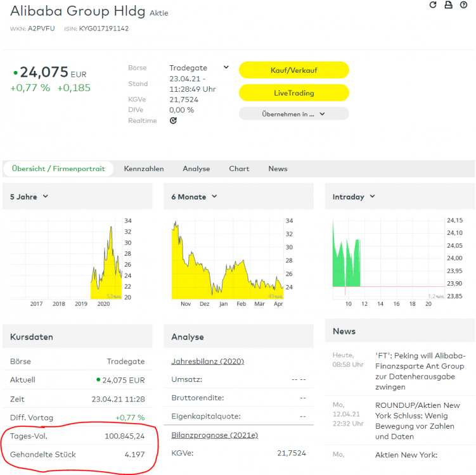This screenshot has width=476, height=475.
Task: Click the 6 Monate price chart
Action: [228, 258]
